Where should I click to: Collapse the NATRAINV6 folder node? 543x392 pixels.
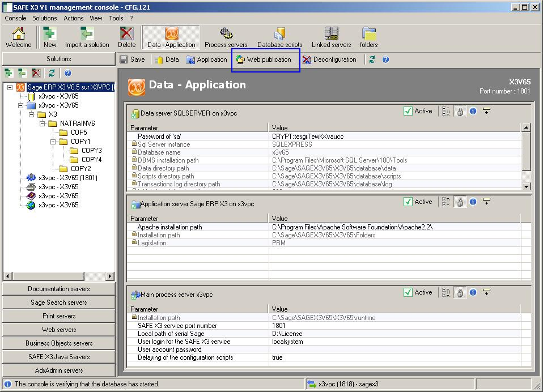click(43, 123)
